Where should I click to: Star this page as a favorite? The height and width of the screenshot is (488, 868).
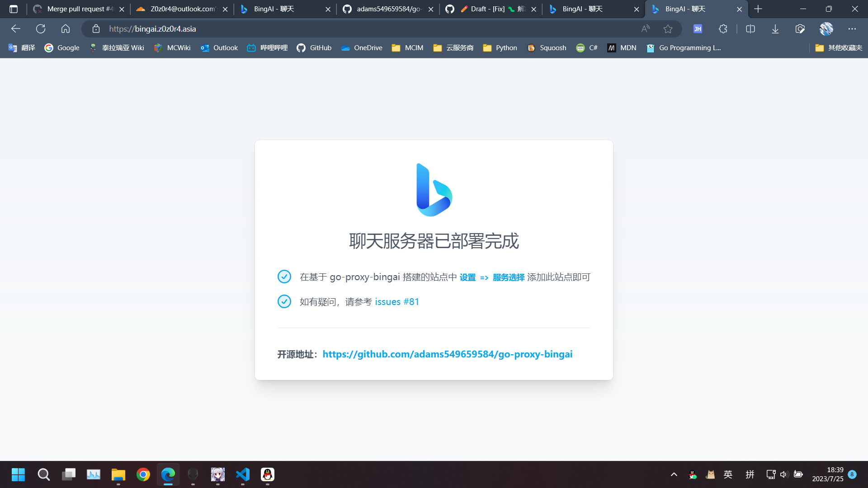(668, 28)
